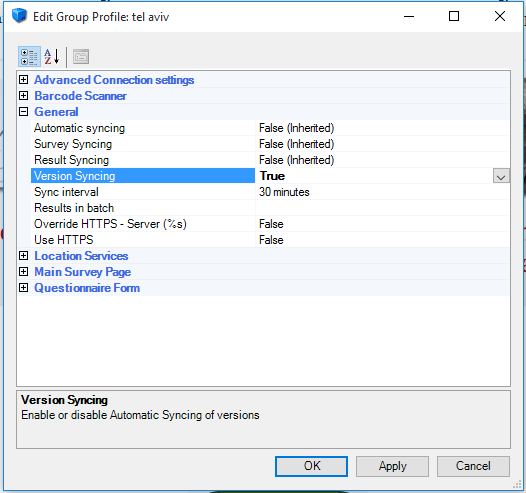This screenshot has width=526, height=493.
Task: Click the blue cube app icon
Action: [19, 16]
